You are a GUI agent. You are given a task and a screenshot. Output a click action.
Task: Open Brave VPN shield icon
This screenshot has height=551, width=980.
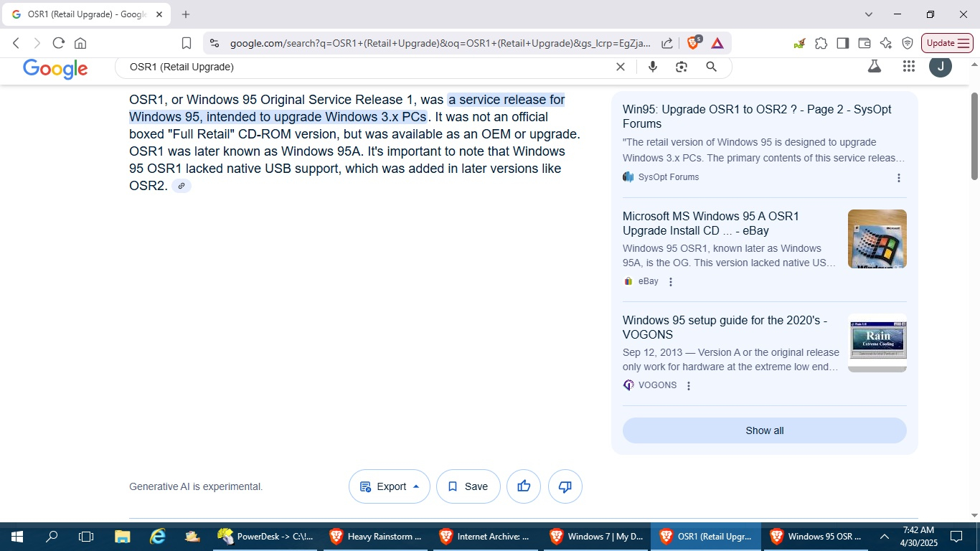coord(908,43)
